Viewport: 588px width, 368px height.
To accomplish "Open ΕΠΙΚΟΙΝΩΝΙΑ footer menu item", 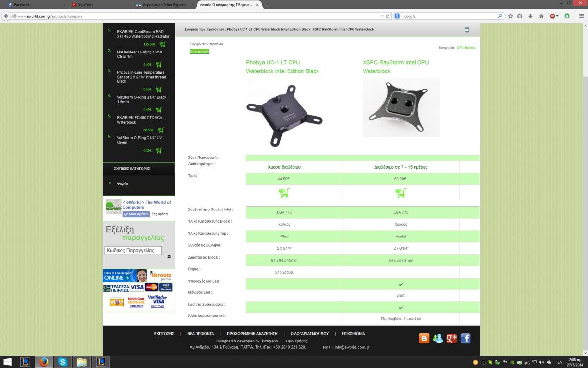I will 353,334.
